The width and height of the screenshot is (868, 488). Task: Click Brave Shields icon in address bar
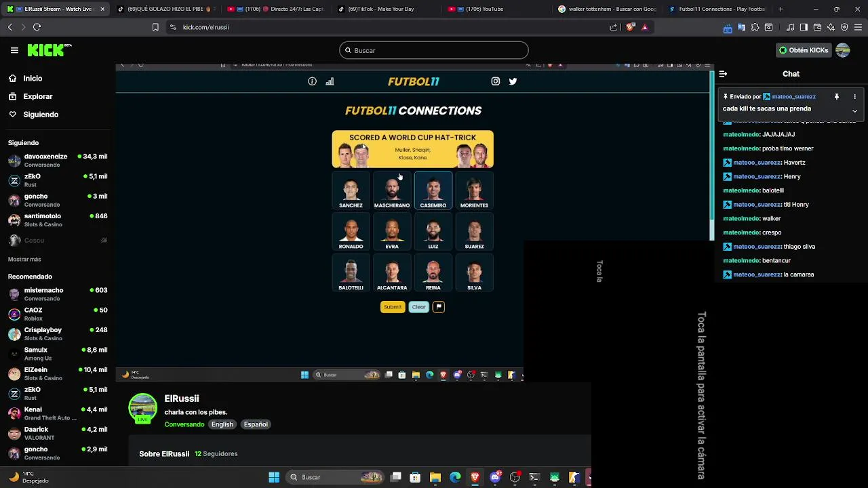631,27
